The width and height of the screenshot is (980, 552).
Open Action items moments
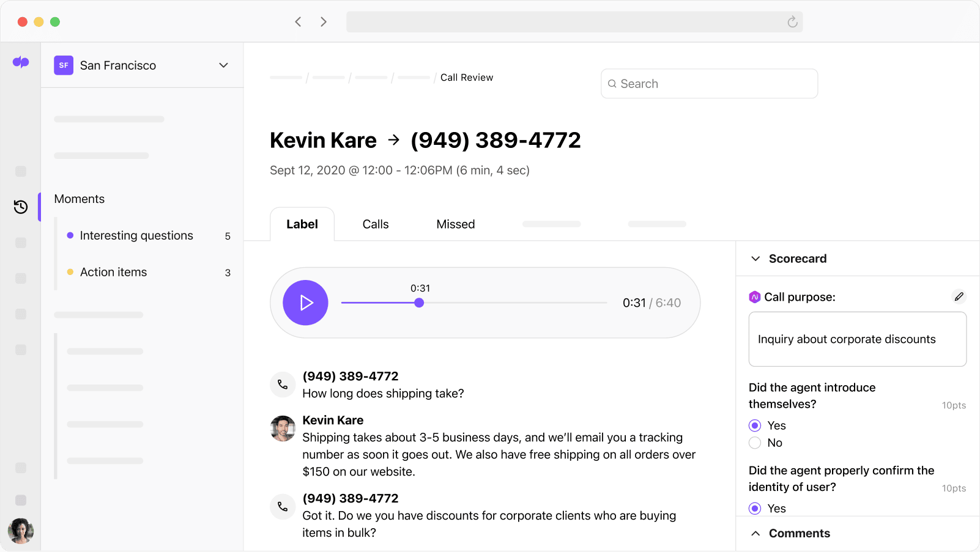tap(114, 273)
